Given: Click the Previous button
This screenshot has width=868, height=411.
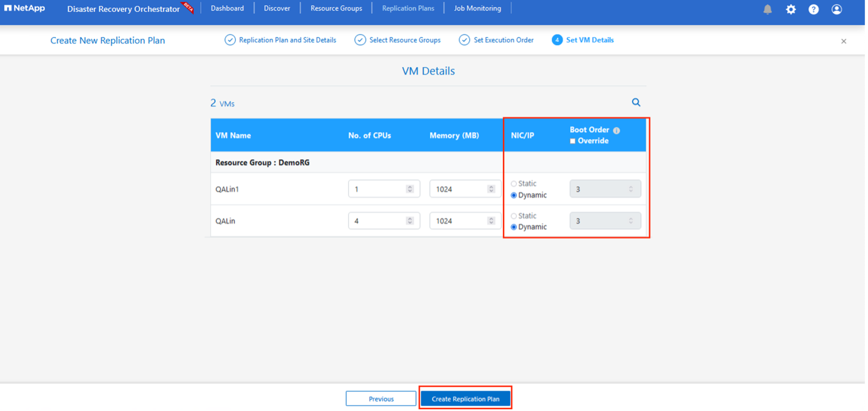Looking at the screenshot, I should pyautogui.click(x=381, y=398).
